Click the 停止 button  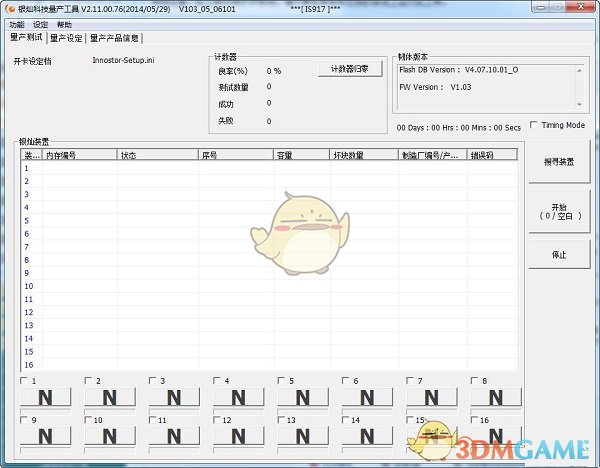click(559, 254)
